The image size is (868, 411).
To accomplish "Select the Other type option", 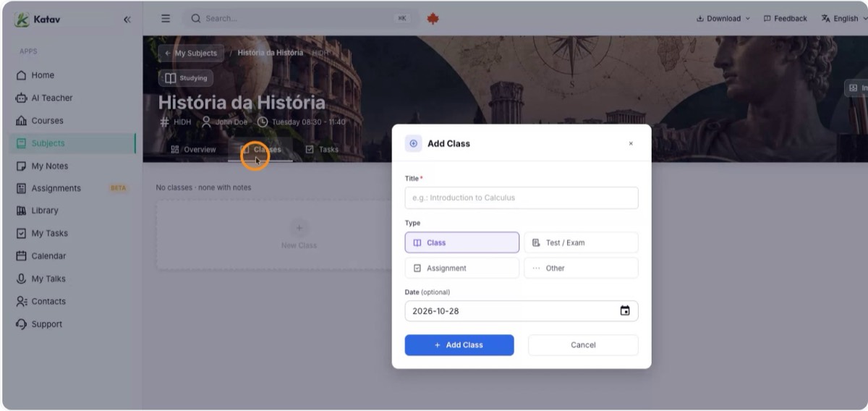I will [x=581, y=268].
